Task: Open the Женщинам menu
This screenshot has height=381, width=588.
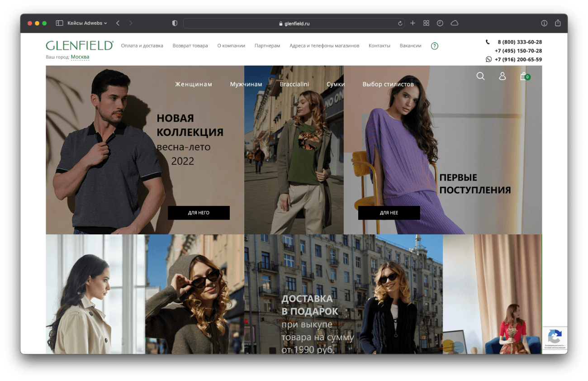Action: pos(194,84)
